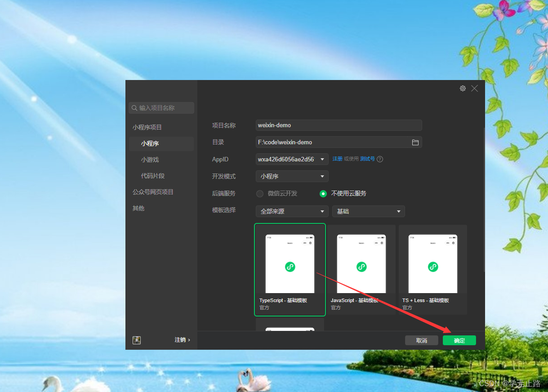This screenshot has width=548, height=392.
Task: Click the 取消 cancel button
Action: point(422,340)
